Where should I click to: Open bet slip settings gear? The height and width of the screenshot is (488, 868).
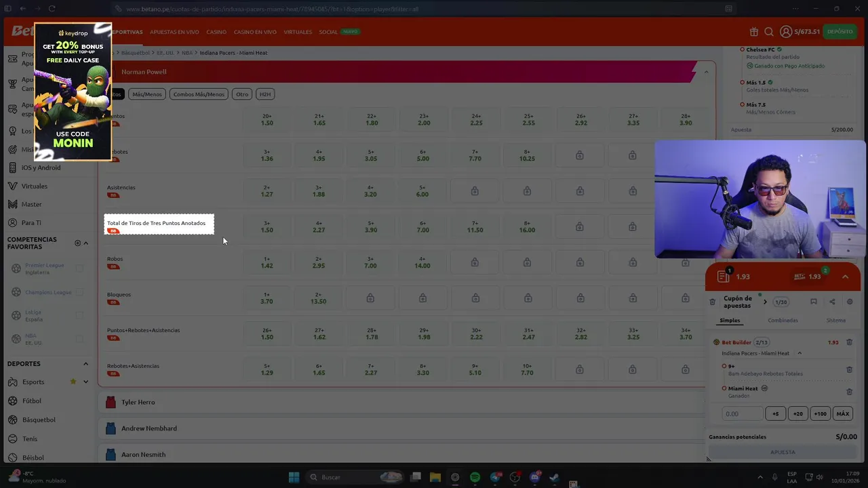pos(850,302)
